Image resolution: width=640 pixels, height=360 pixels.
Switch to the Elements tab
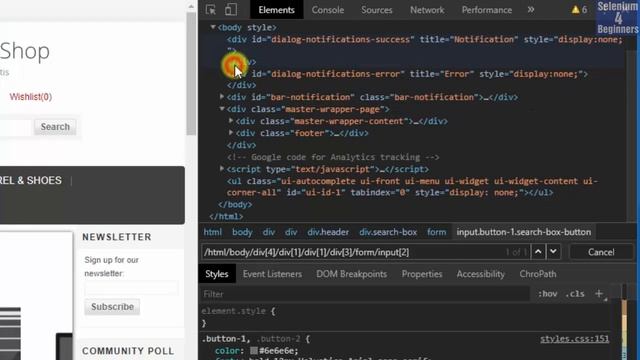276,10
